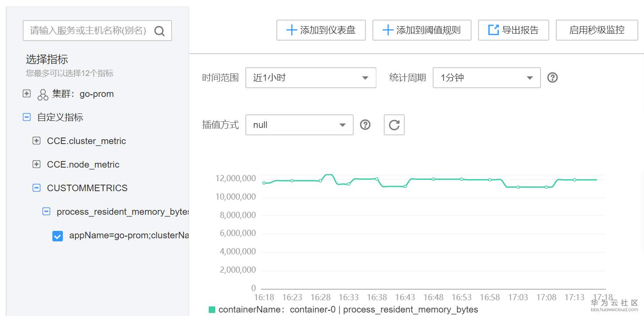Open the 插值方式 interpolation dropdown
This screenshot has height=316, width=644.
pos(299,125)
